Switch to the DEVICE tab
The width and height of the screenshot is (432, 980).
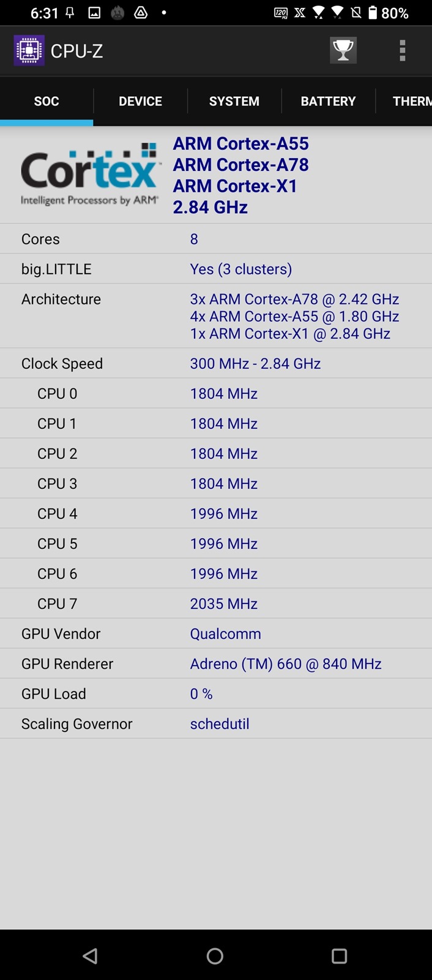coord(140,101)
